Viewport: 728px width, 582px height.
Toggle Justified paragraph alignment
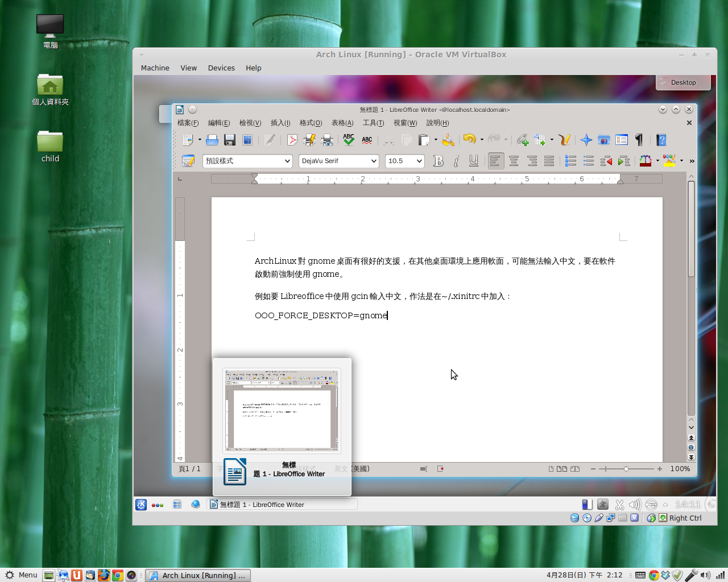(549, 161)
